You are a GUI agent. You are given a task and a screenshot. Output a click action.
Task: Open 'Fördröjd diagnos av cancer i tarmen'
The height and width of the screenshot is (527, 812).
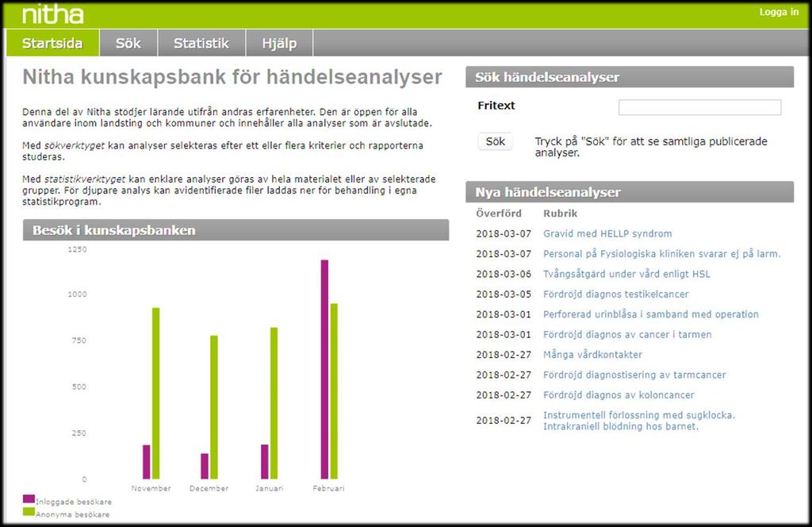627,335
